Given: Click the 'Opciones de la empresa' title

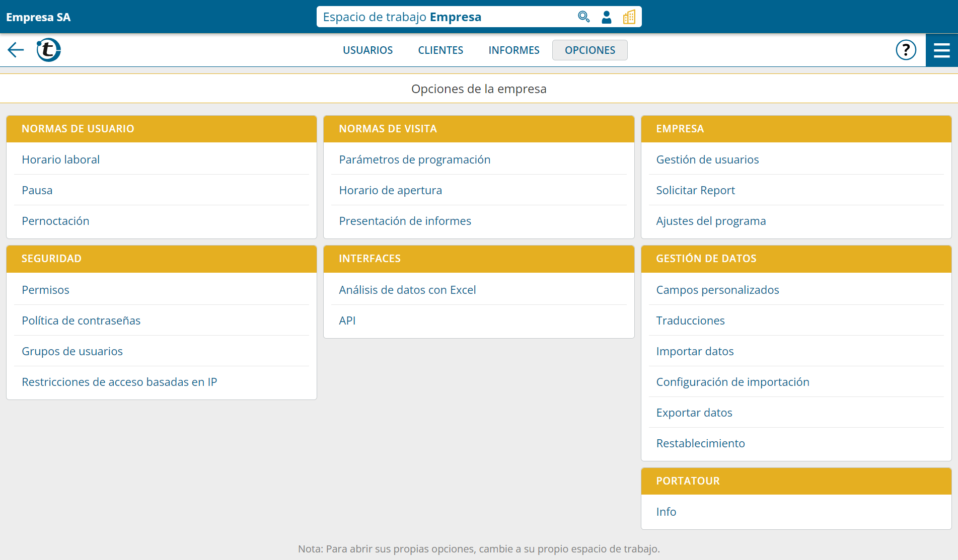Looking at the screenshot, I should (479, 89).
